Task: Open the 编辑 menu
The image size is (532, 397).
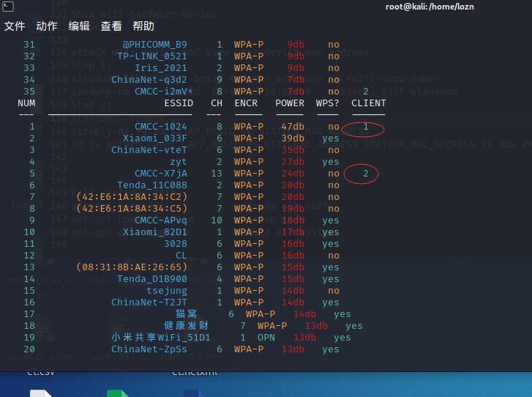Action: [79, 26]
